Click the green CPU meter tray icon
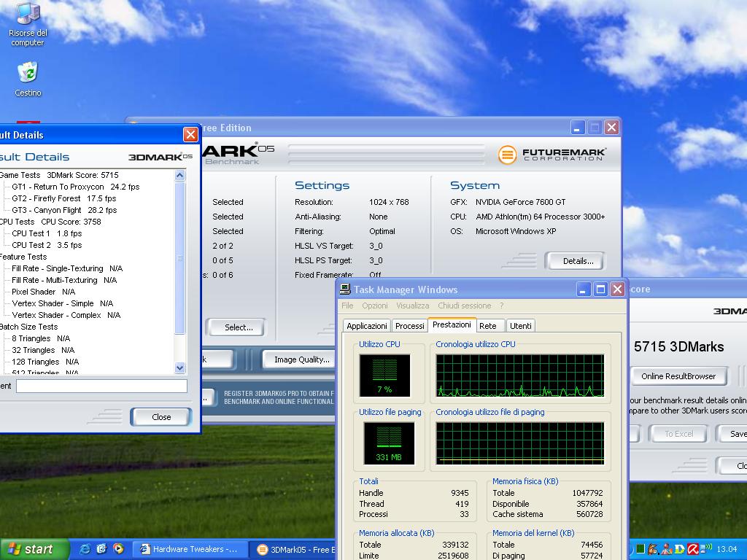The width and height of the screenshot is (747, 560). 640,549
